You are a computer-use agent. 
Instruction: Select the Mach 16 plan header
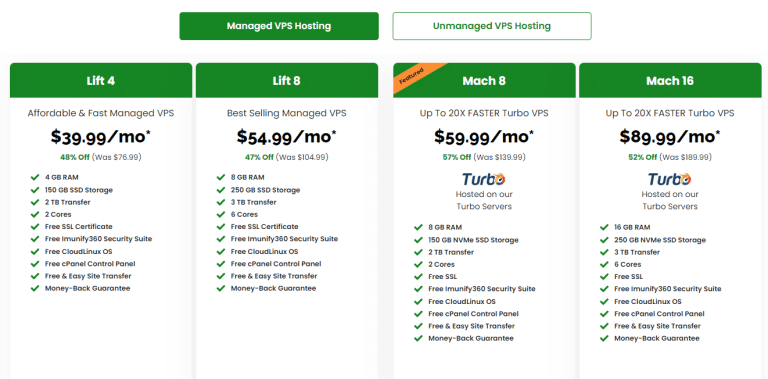(670, 80)
